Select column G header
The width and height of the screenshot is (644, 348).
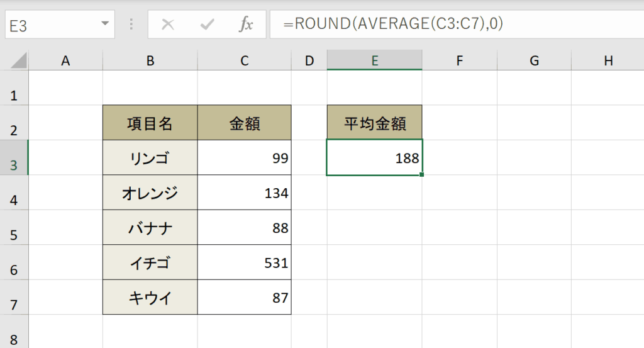pyautogui.click(x=534, y=60)
